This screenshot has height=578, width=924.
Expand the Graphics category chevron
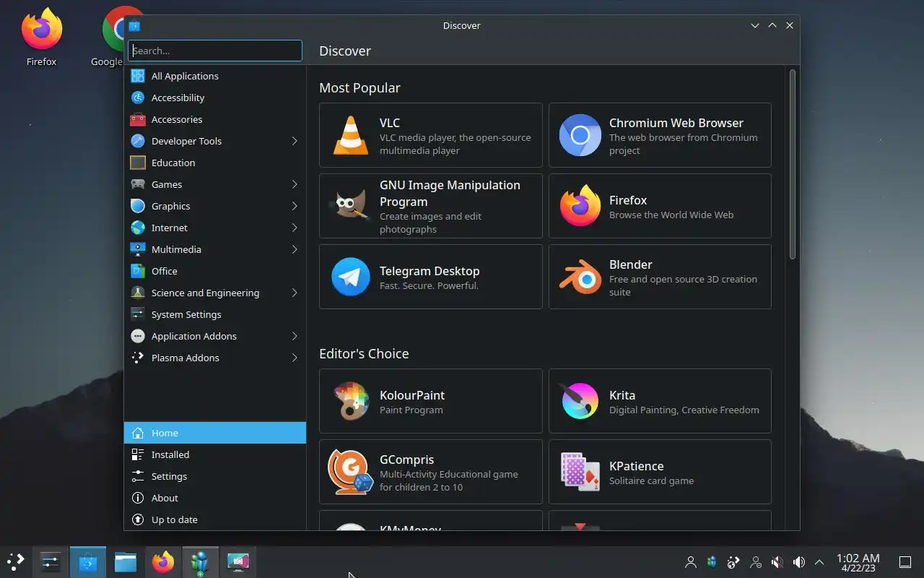point(295,206)
